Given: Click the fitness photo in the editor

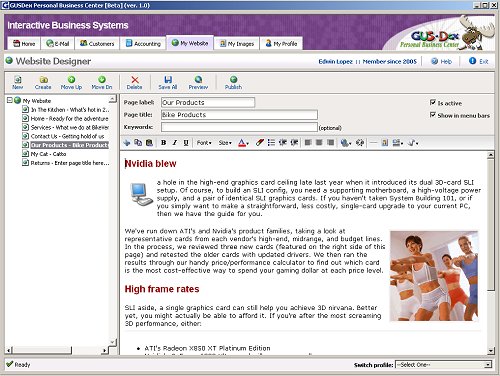Looking at the screenshot, I should pos(434,276).
